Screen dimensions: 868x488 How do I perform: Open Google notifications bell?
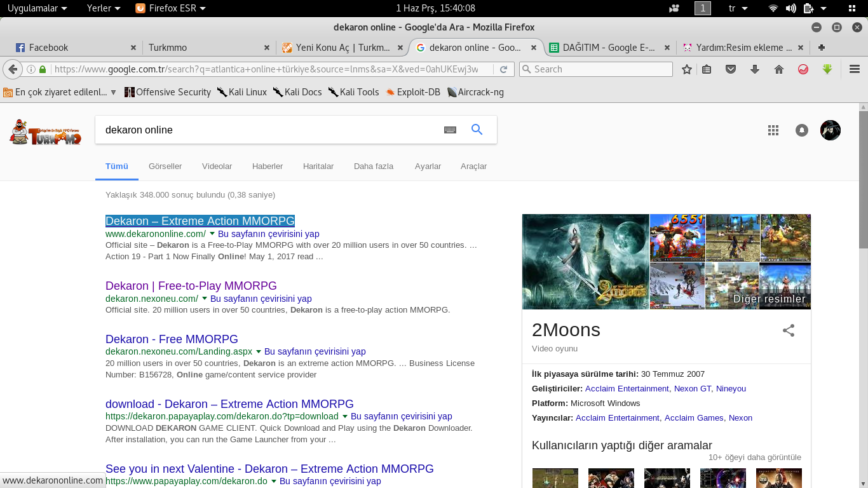pos(802,130)
